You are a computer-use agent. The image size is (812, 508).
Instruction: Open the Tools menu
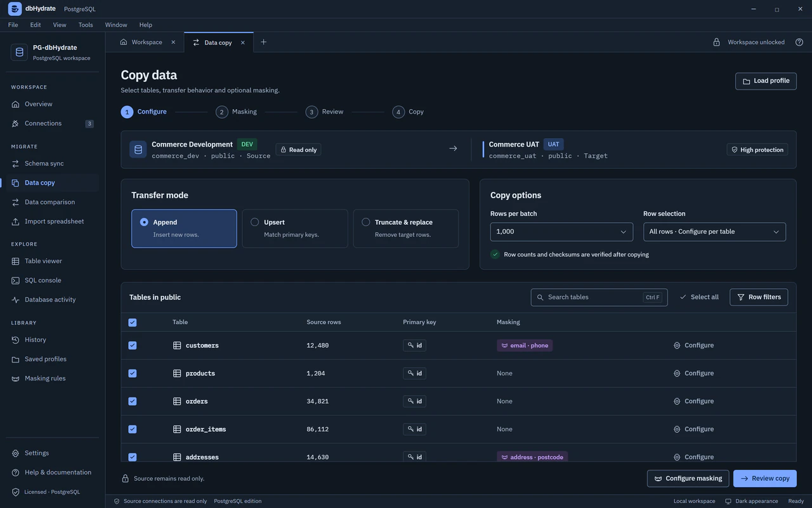pyautogui.click(x=86, y=25)
